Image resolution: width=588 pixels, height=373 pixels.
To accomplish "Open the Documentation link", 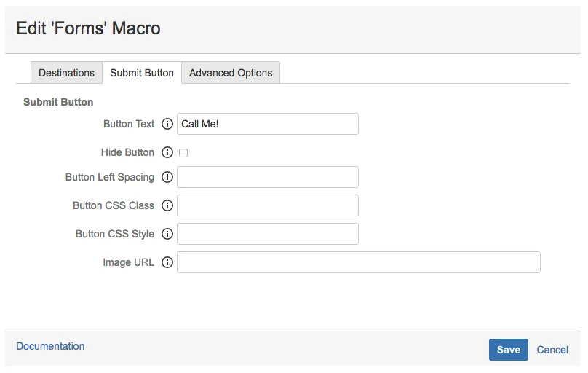I will tap(50, 346).
